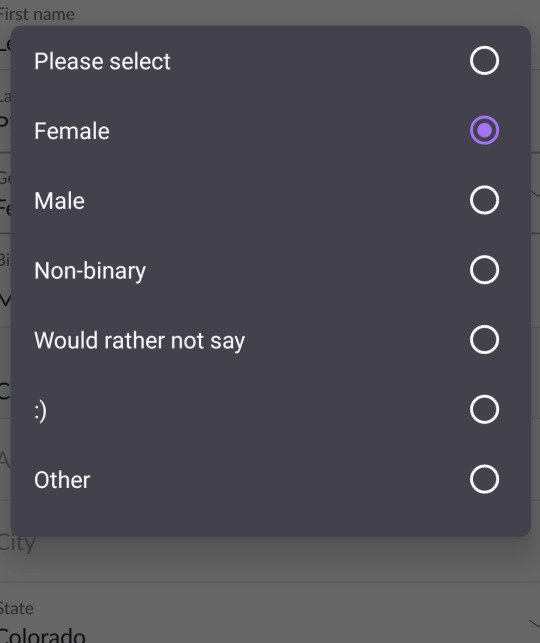Viewport: 540px width, 643px height.
Task: Select the Other radio button
Action: click(484, 479)
